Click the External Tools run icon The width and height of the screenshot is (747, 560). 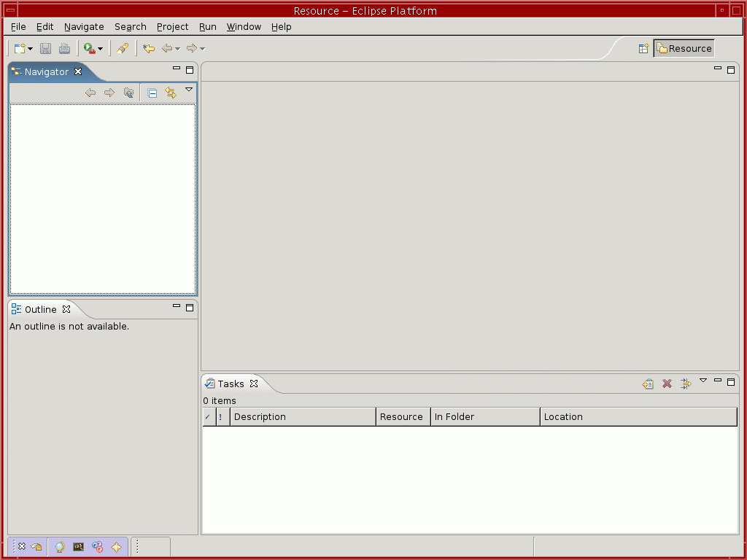pos(89,49)
